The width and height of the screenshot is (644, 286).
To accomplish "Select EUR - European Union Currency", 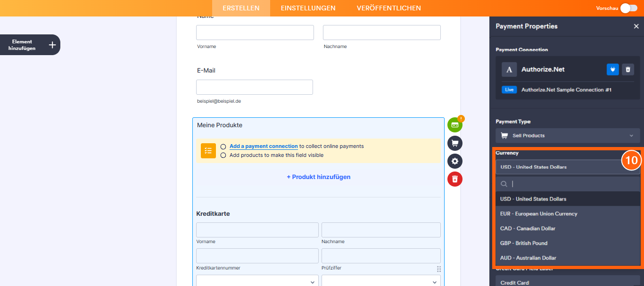I will coord(568,213).
